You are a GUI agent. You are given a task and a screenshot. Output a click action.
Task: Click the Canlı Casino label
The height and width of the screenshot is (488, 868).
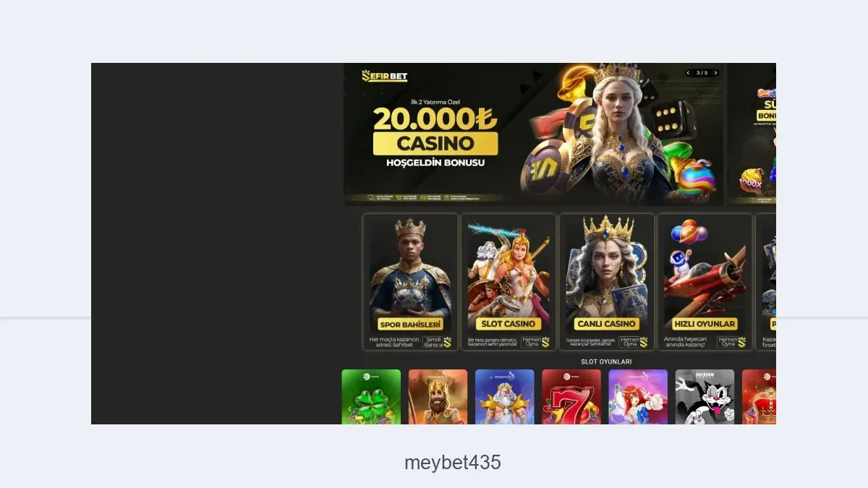[x=607, y=324]
